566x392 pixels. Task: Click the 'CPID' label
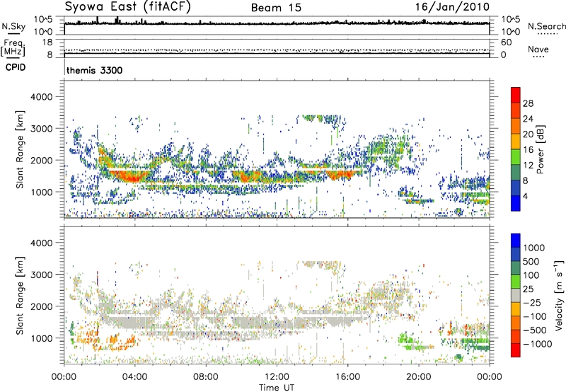(16, 67)
